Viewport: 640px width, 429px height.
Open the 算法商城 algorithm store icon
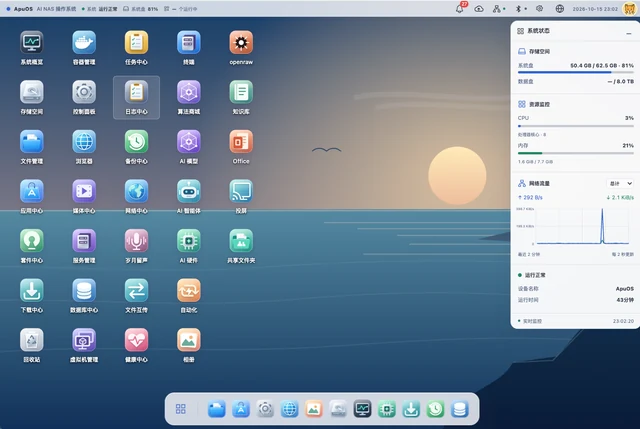(189, 92)
